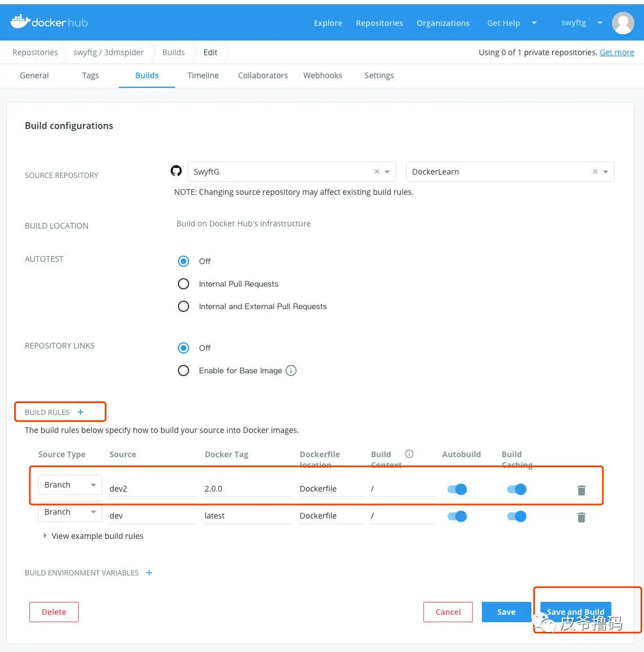Click the Edit breadcrumb

[x=211, y=52]
